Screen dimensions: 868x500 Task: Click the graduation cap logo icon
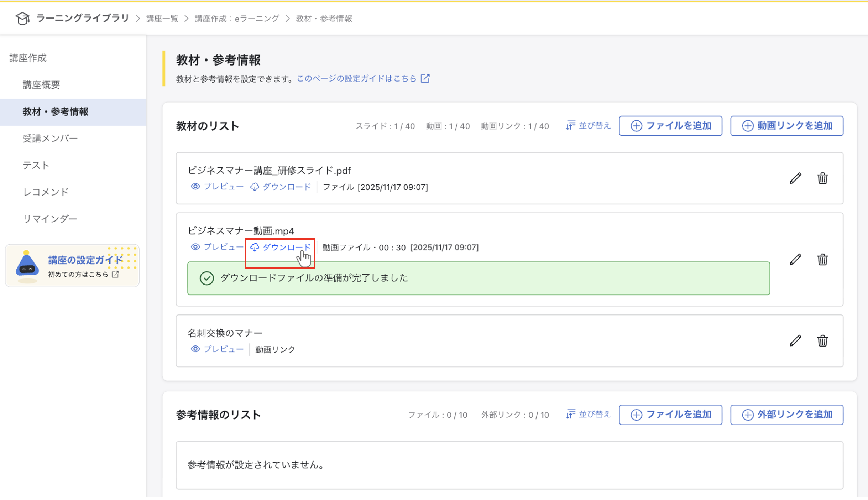click(22, 18)
